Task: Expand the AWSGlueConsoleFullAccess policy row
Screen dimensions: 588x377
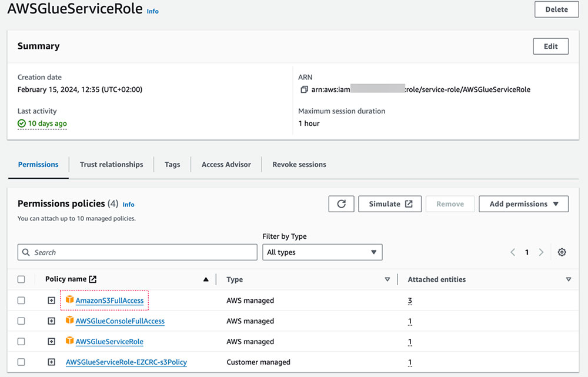Action: (51, 321)
